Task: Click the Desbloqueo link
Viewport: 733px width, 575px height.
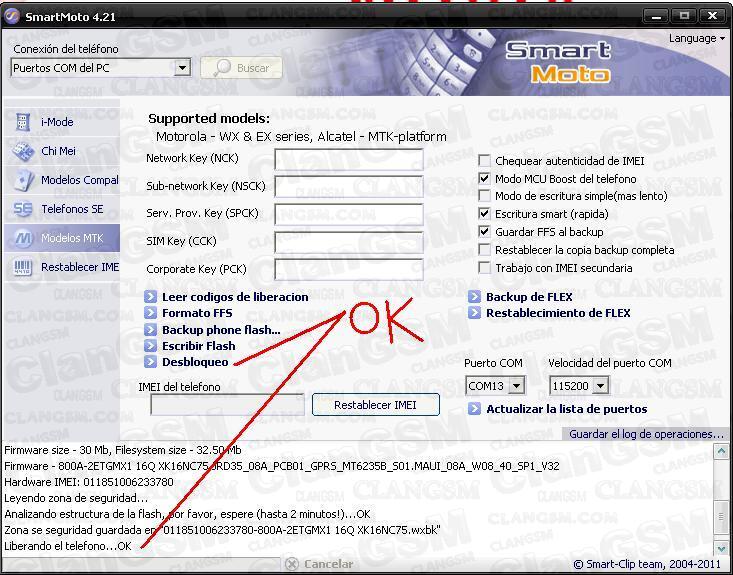Action: [195, 362]
